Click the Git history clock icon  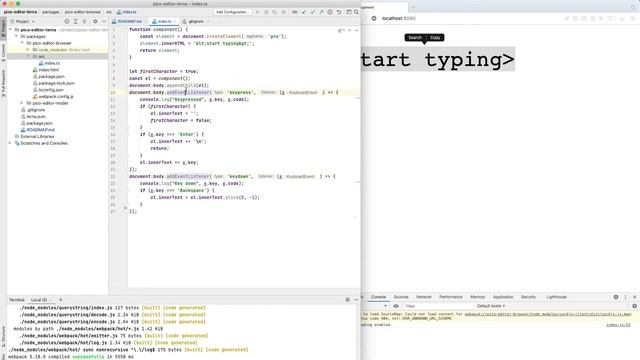330,12
